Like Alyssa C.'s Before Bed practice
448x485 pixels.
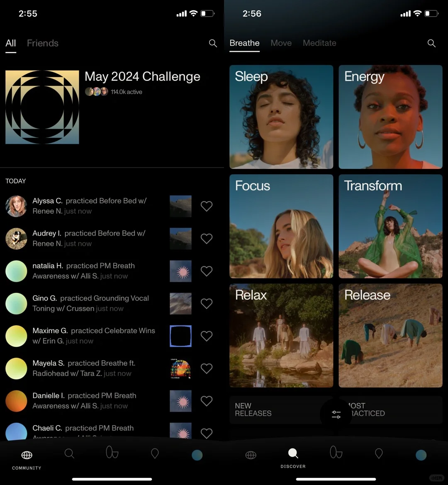pyautogui.click(x=207, y=206)
